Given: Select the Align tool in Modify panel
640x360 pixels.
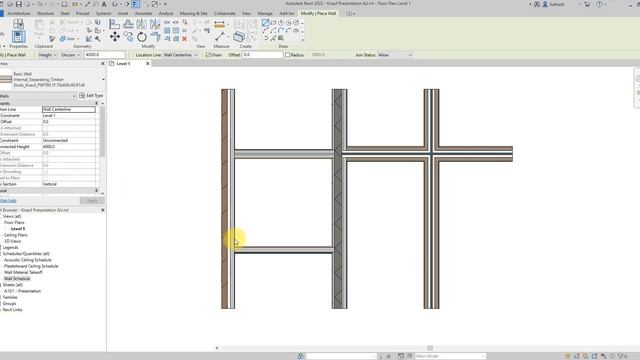Looking at the screenshot, I should pyautogui.click(x=115, y=24).
